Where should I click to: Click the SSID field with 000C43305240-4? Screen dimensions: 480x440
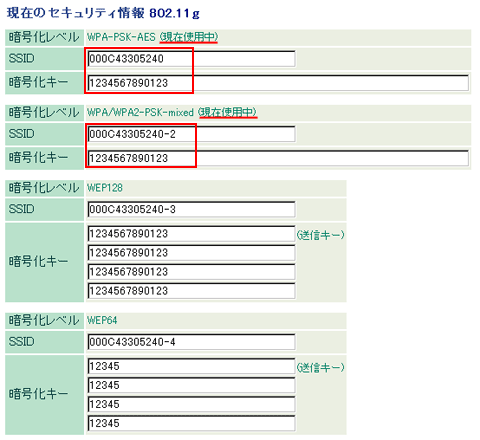(191, 342)
